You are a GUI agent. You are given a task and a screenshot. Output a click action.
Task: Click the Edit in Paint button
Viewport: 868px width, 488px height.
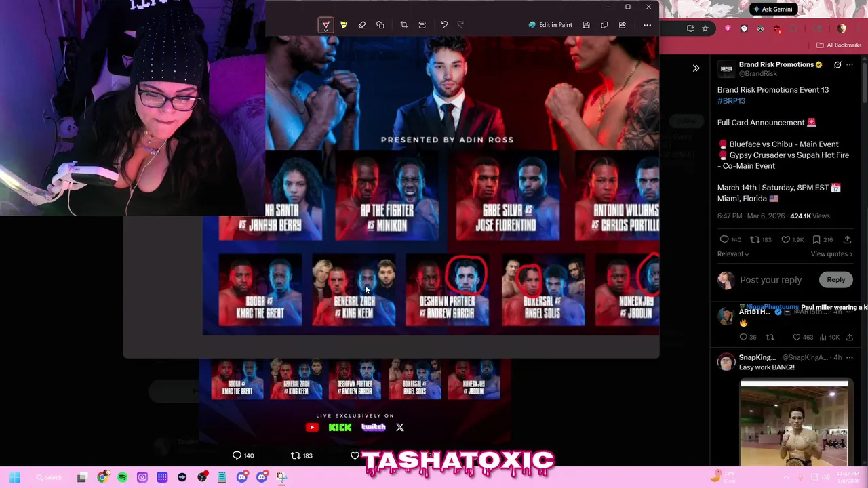coord(551,25)
